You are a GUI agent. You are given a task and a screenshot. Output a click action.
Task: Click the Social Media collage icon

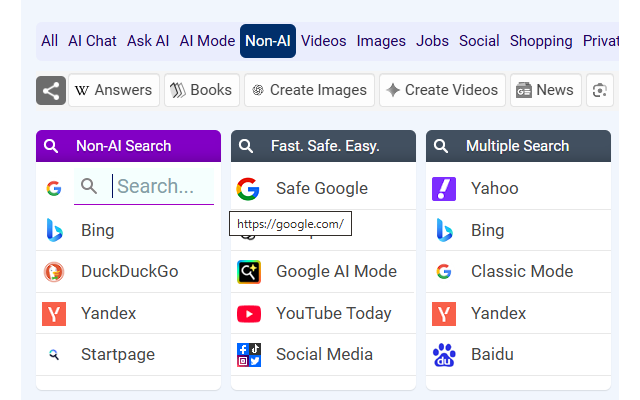(x=249, y=355)
